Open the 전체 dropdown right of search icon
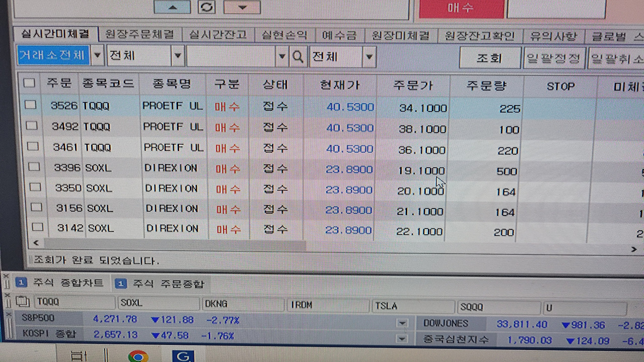The height and width of the screenshot is (362, 644). pyautogui.click(x=369, y=57)
